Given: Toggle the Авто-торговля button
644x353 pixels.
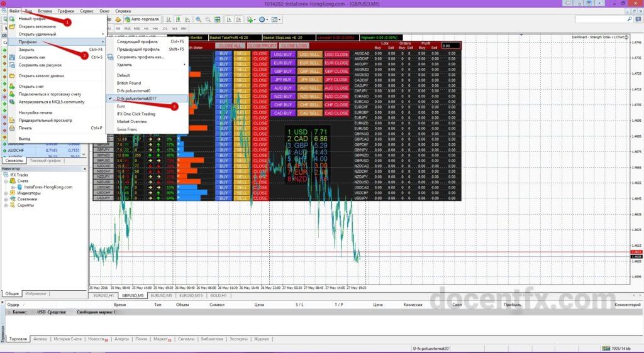Looking at the screenshot, I should click(142, 19).
